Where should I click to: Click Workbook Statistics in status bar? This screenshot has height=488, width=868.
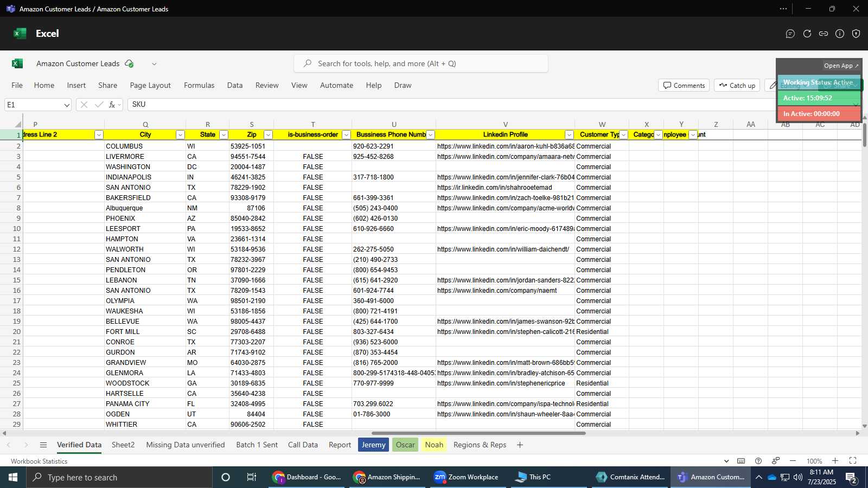coord(39,461)
